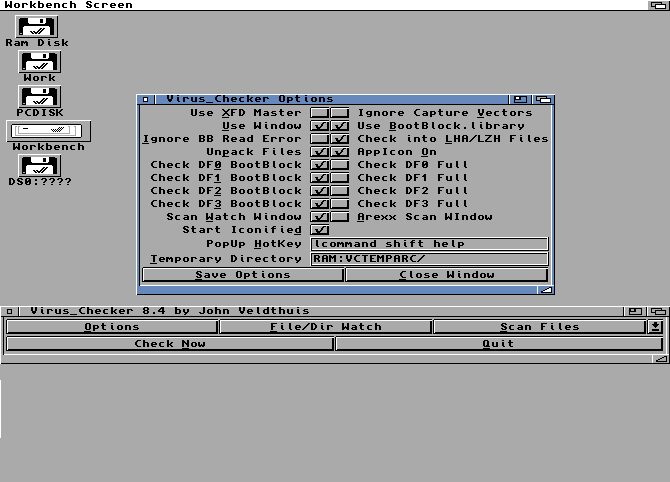Screen dimensions: 670x482
Task: Select the DS0:???? disk icon
Action: (x=39, y=166)
